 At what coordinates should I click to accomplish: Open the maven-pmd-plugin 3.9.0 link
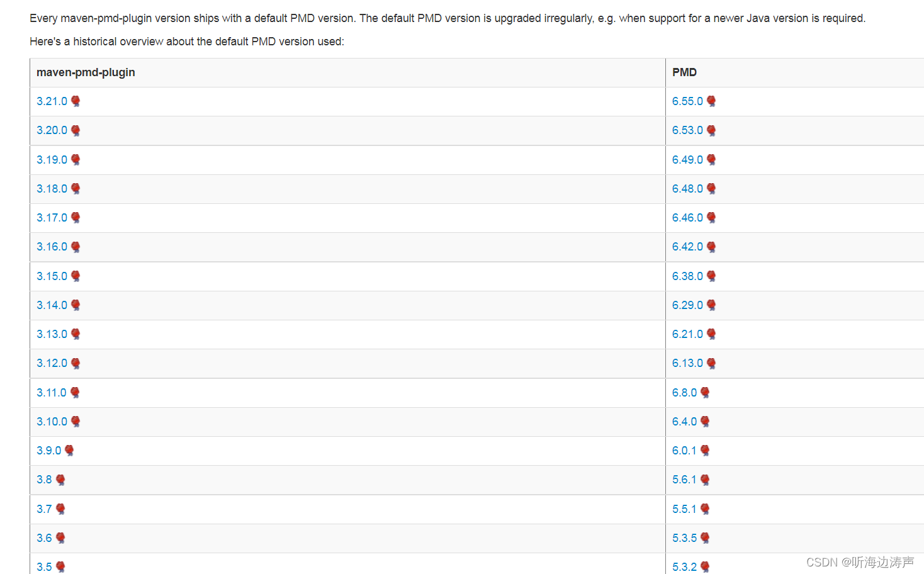48,451
